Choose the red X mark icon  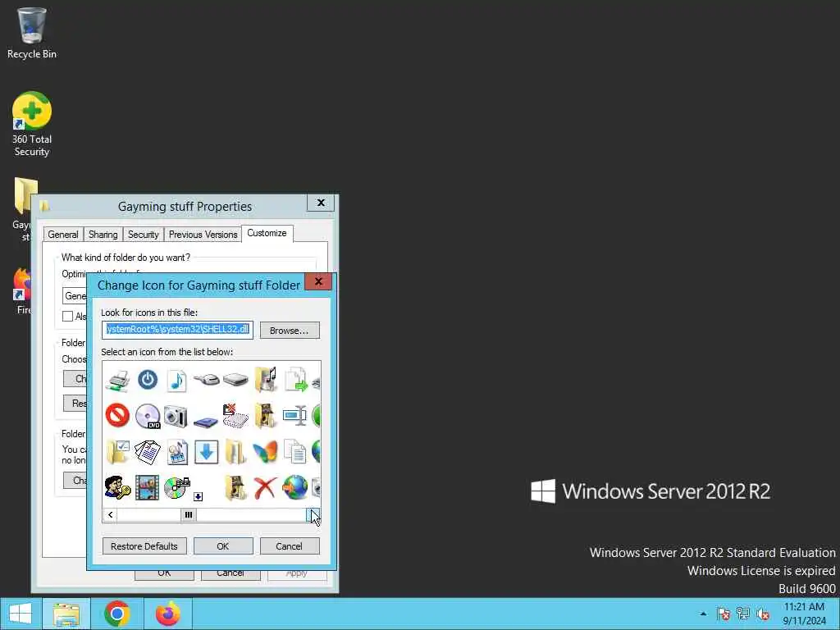tap(265, 487)
